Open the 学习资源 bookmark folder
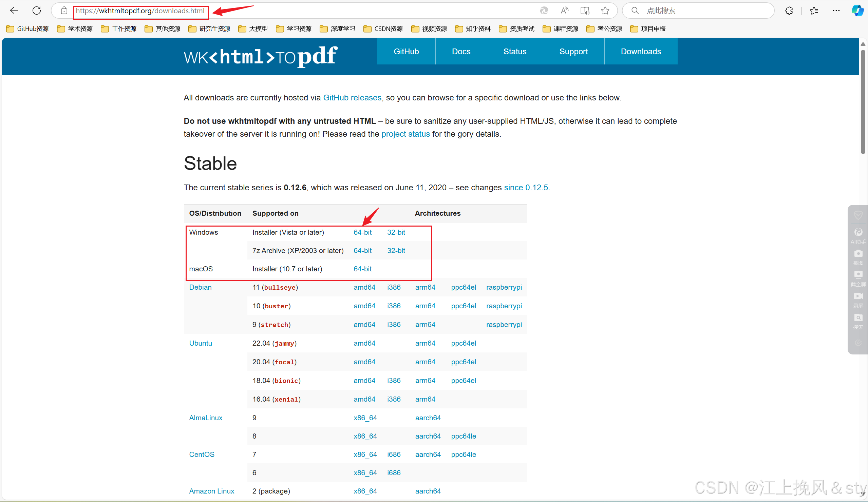 pyautogui.click(x=294, y=28)
